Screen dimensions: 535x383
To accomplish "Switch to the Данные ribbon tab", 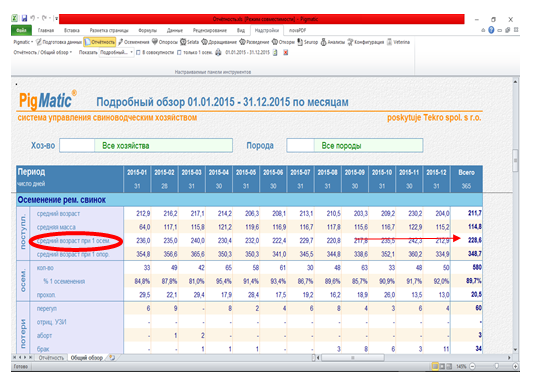I will point(175,30).
